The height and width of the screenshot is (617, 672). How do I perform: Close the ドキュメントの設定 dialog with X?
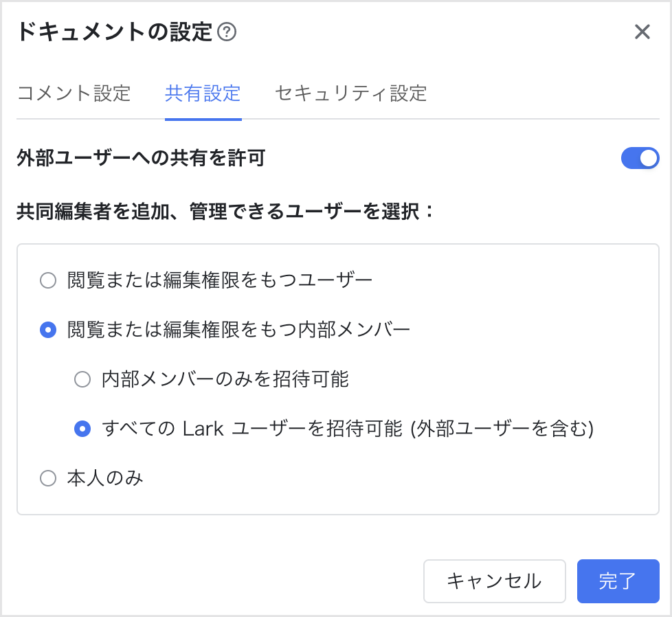[x=642, y=32]
